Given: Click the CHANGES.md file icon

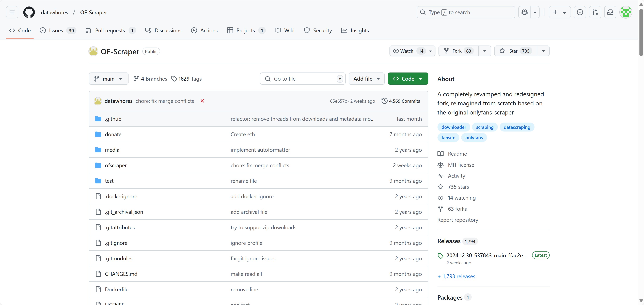Looking at the screenshot, I should coord(99,274).
